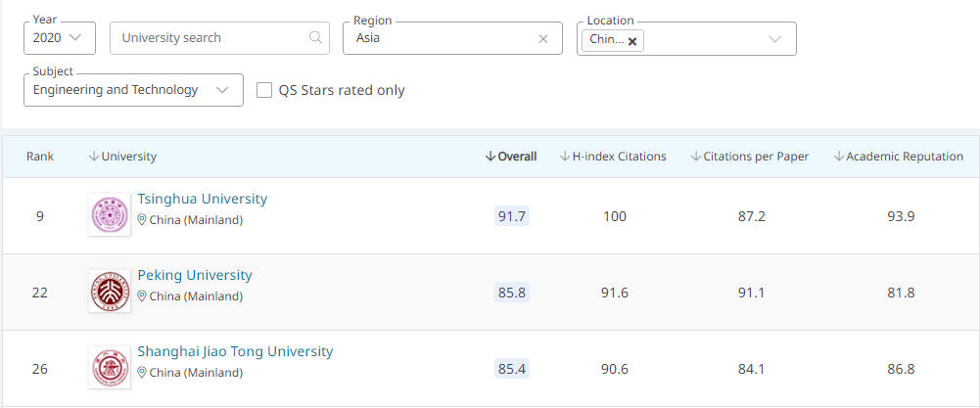
Task: Open the Subject dropdown
Action: click(133, 90)
